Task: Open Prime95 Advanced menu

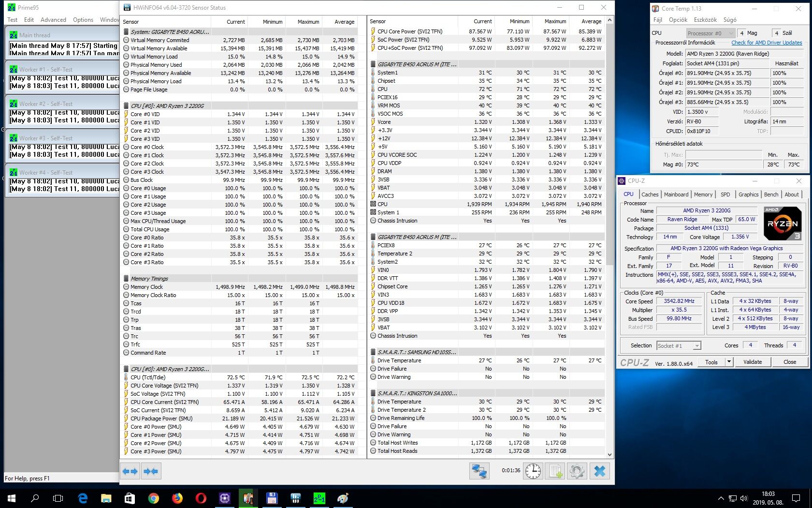Action: [x=53, y=20]
